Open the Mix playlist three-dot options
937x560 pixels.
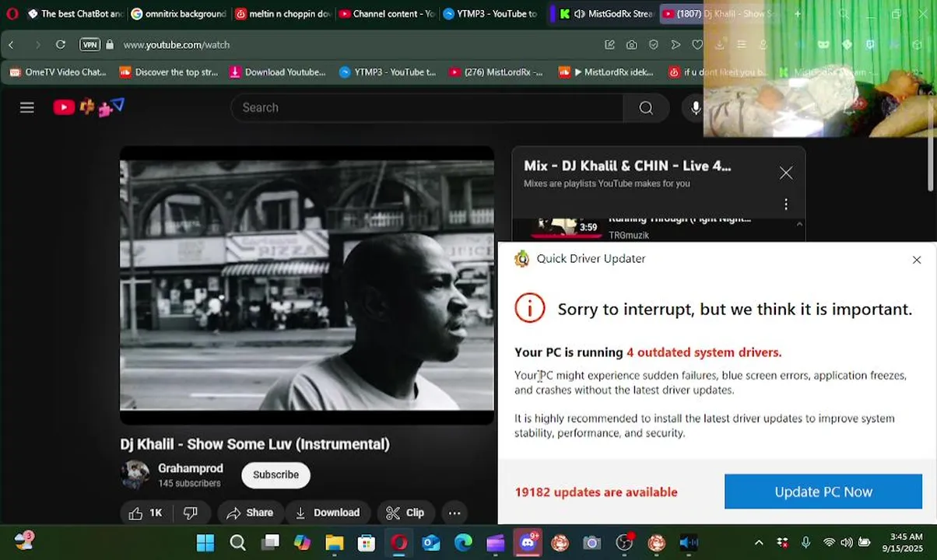pos(786,204)
